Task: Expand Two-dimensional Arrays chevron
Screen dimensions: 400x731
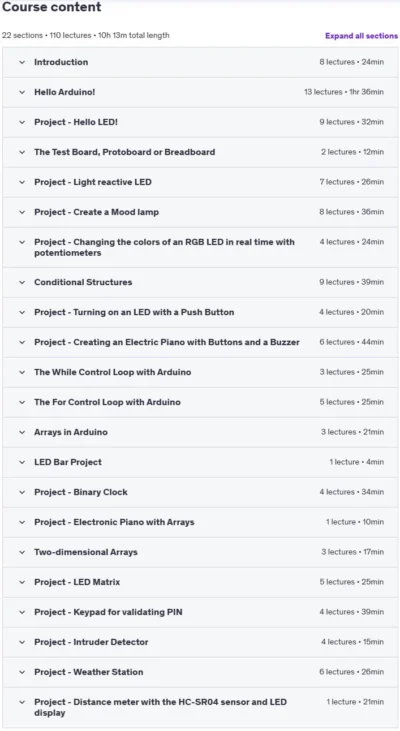Action: [22, 552]
